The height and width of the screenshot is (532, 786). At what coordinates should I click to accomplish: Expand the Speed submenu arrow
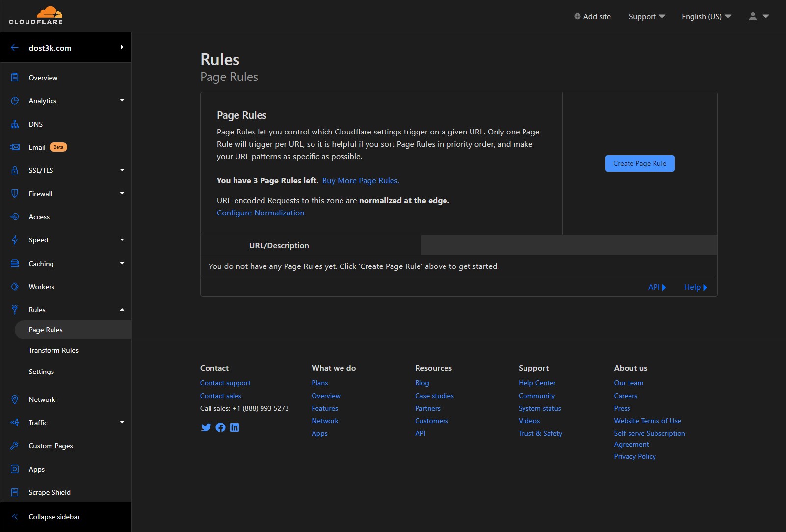coord(122,239)
